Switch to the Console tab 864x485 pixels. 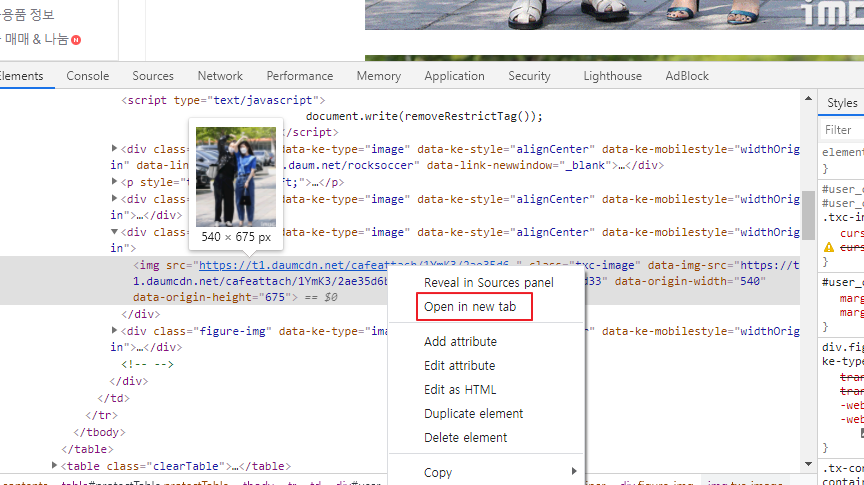coord(88,76)
